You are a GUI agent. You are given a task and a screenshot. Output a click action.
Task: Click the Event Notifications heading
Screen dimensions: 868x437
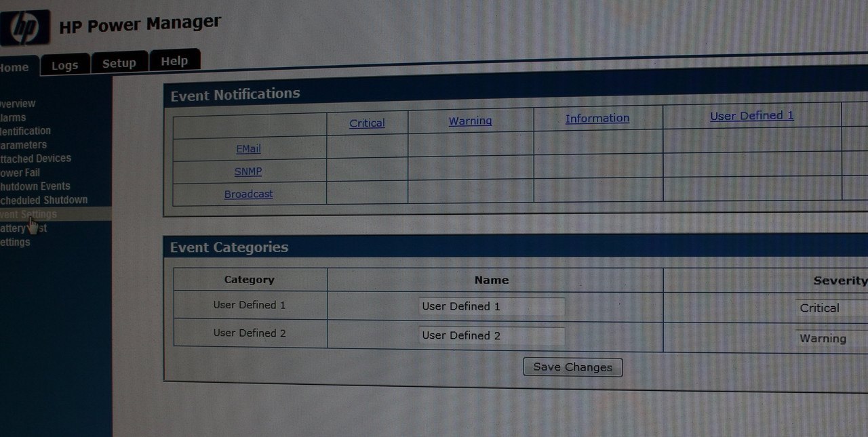[235, 94]
